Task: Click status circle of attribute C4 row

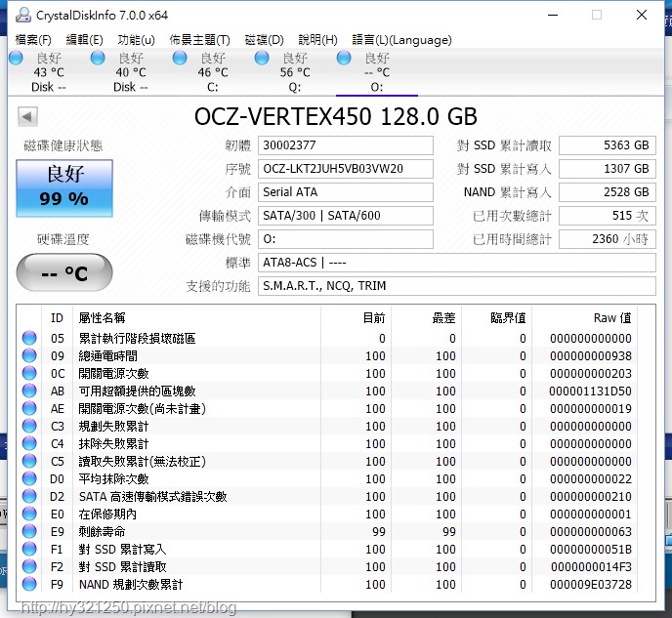Action: tap(29, 443)
